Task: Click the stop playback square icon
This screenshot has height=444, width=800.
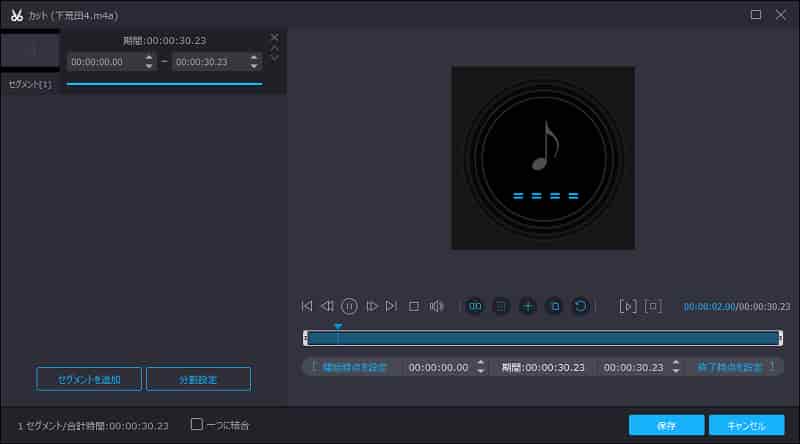Action: [x=413, y=306]
